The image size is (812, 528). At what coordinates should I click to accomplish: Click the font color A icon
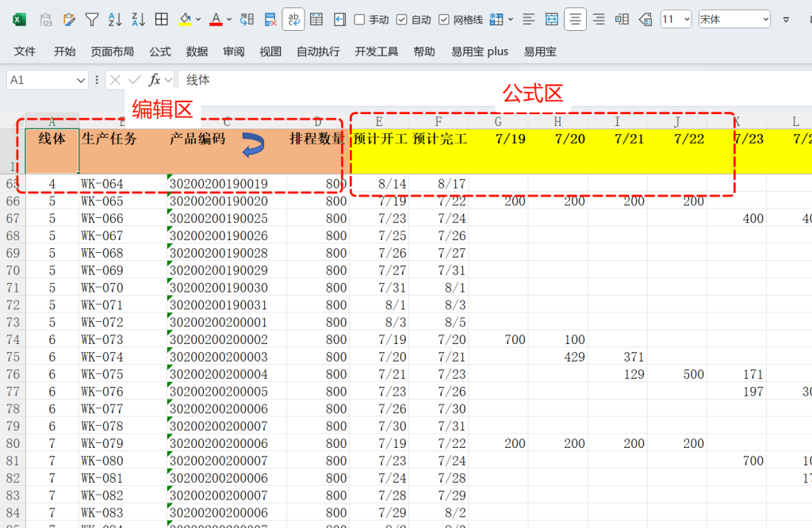[216, 20]
